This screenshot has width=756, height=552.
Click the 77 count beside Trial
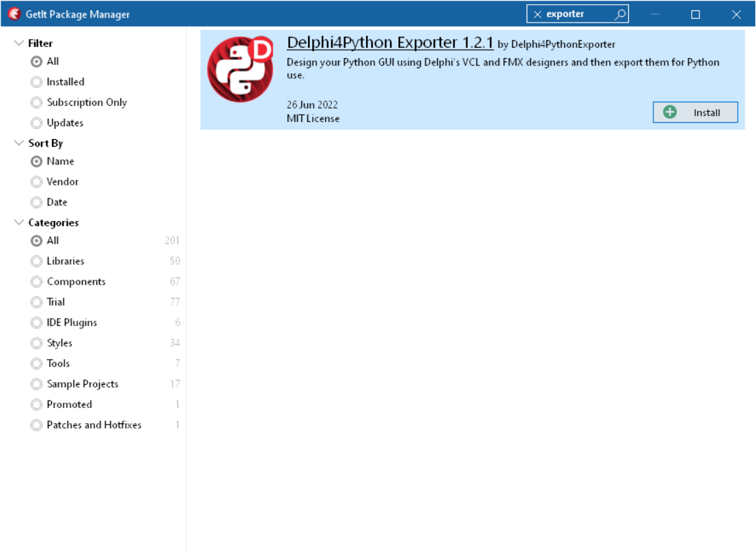175,302
